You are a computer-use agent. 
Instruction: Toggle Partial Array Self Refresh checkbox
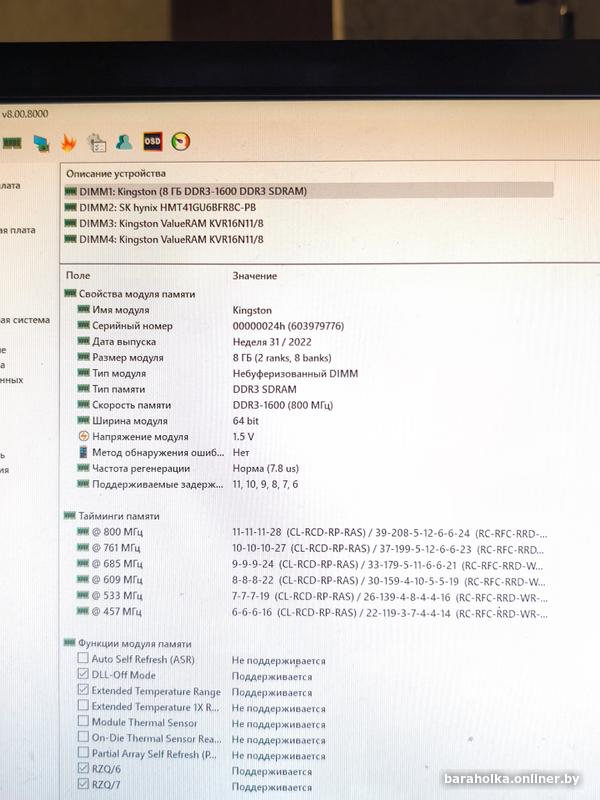[83, 753]
